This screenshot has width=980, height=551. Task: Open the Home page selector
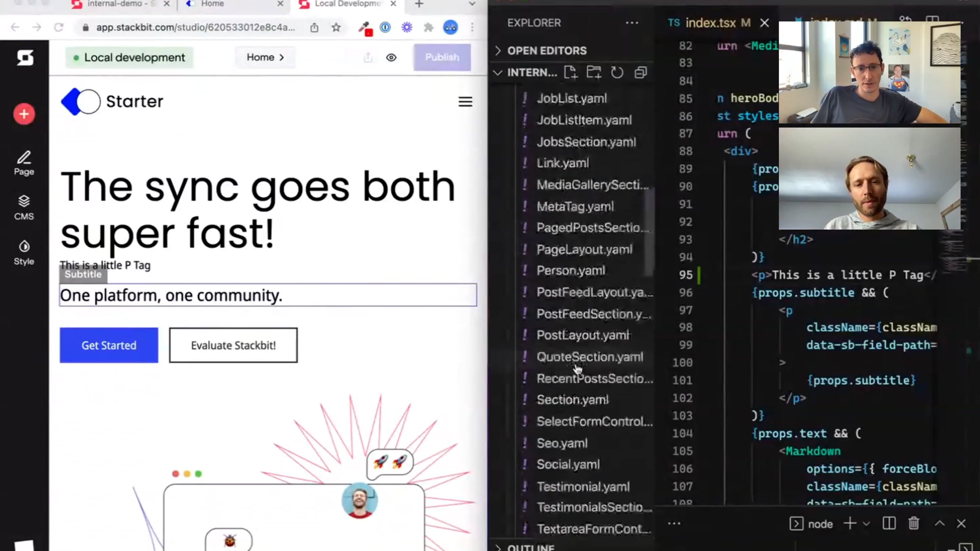coord(265,57)
